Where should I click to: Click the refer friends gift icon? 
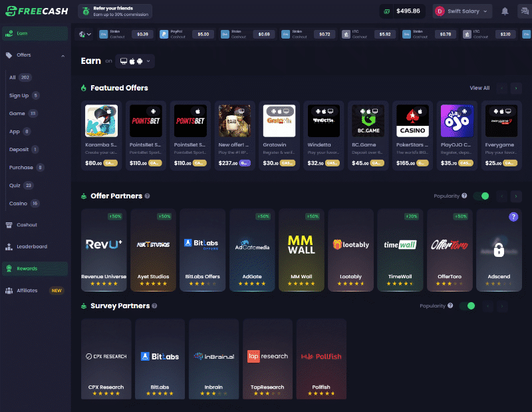click(x=86, y=11)
